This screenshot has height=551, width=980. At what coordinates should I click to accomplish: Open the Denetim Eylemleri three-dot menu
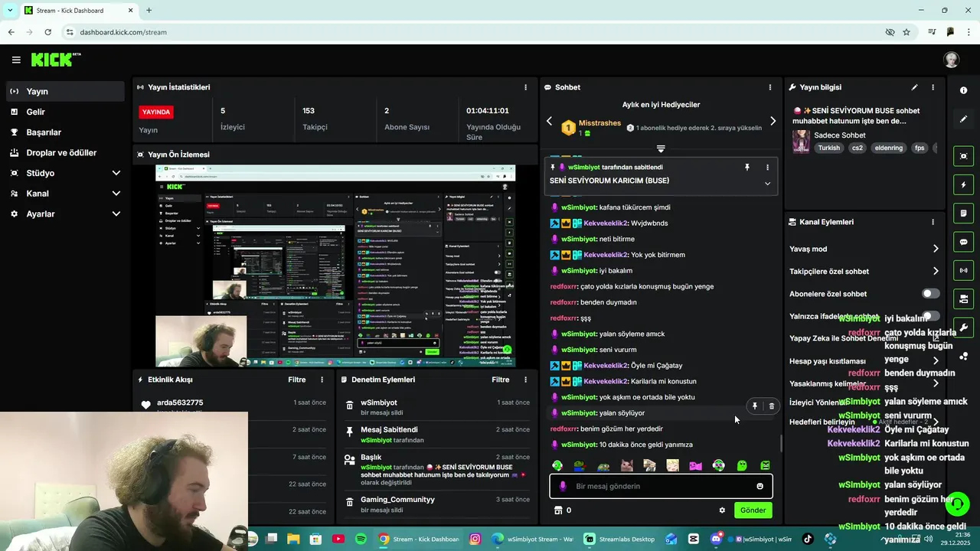pos(525,380)
